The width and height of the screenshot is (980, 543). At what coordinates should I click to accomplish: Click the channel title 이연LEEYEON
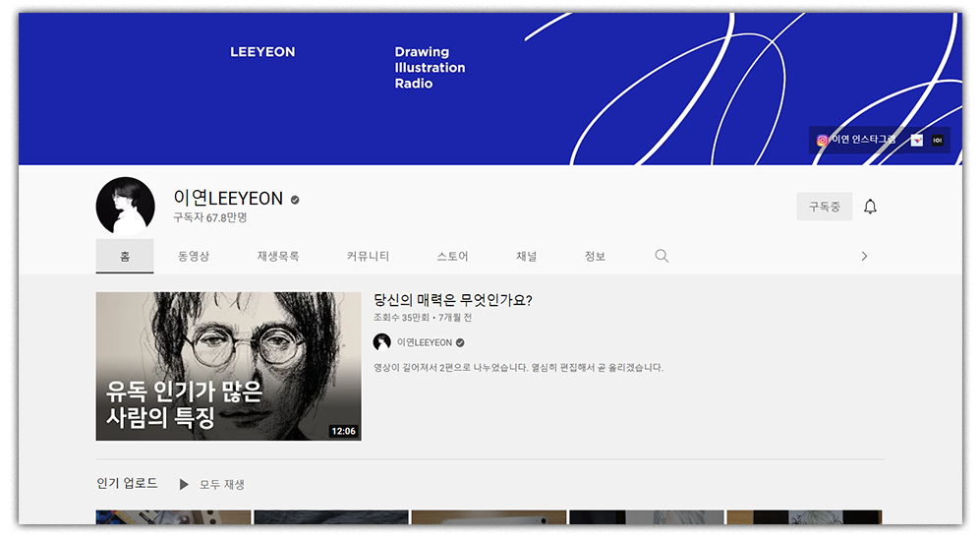point(228,199)
